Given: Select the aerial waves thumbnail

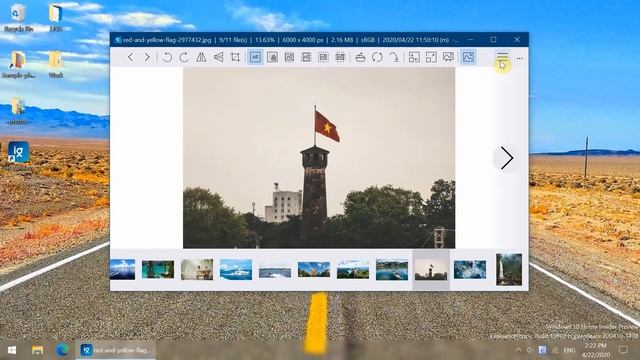Looking at the screenshot, I should (x=470, y=269).
